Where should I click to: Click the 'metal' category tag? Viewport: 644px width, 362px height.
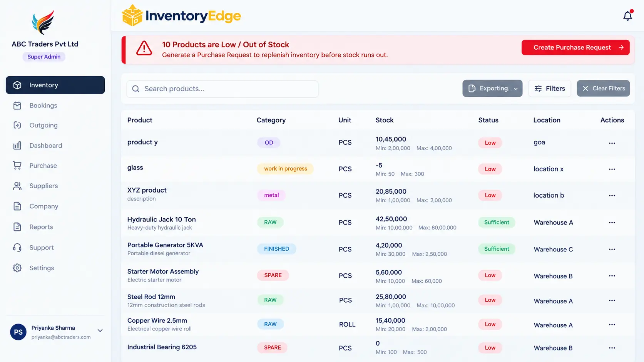(271, 195)
